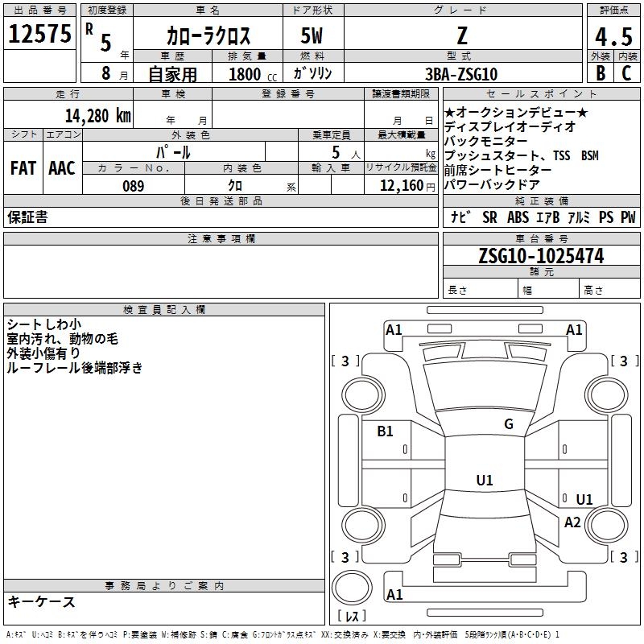Select exterior grade B
Screen dimensions: 644x644
601,73
